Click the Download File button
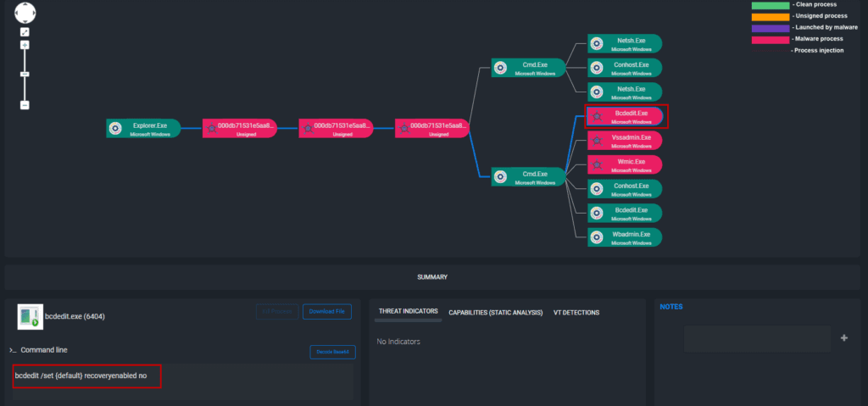The width and height of the screenshot is (868, 406). [x=326, y=311]
